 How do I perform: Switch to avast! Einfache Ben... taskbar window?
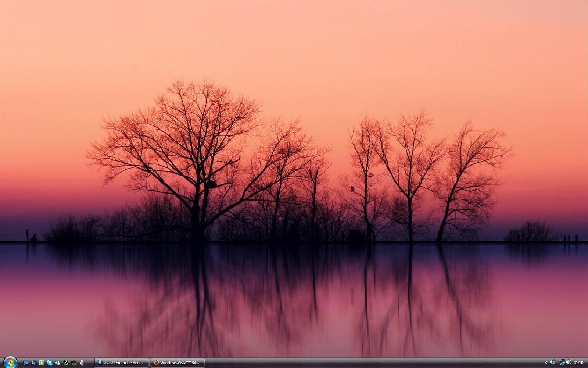click(x=122, y=363)
